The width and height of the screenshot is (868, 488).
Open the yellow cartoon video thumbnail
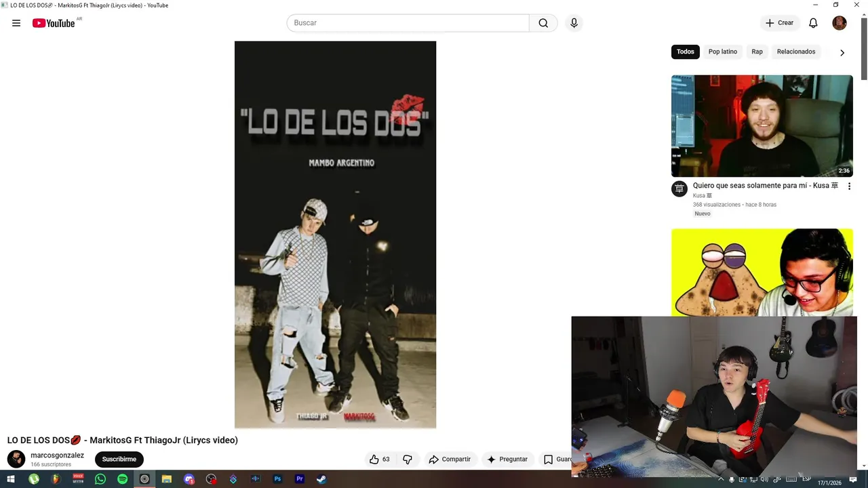point(762,272)
